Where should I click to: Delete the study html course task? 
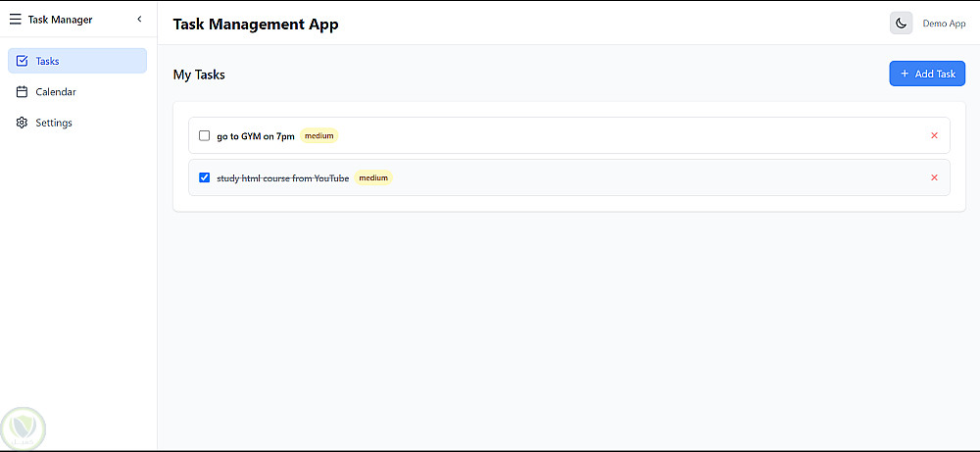(x=934, y=177)
